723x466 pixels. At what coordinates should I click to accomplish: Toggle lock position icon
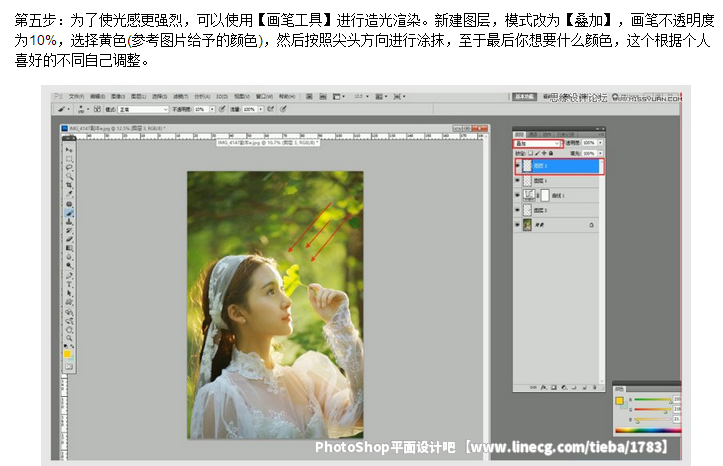[x=544, y=153]
